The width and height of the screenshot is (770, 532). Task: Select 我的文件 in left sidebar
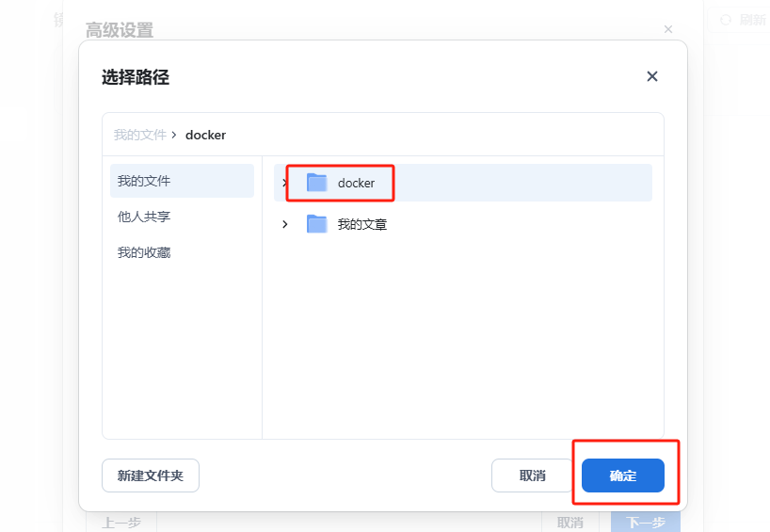pyautogui.click(x=182, y=181)
